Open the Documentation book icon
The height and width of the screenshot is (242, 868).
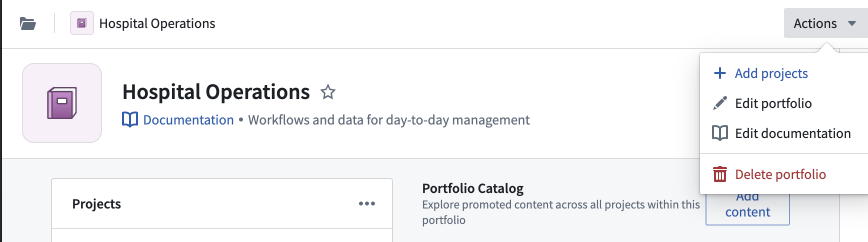(x=130, y=120)
